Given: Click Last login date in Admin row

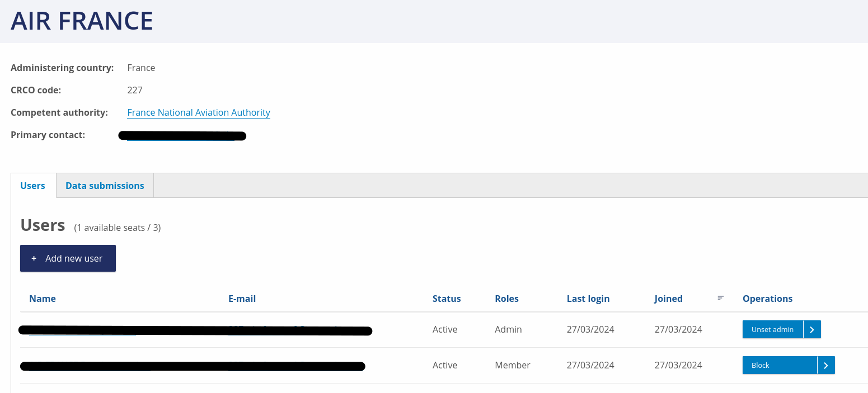Looking at the screenshot, I should (x=590, y=329).
